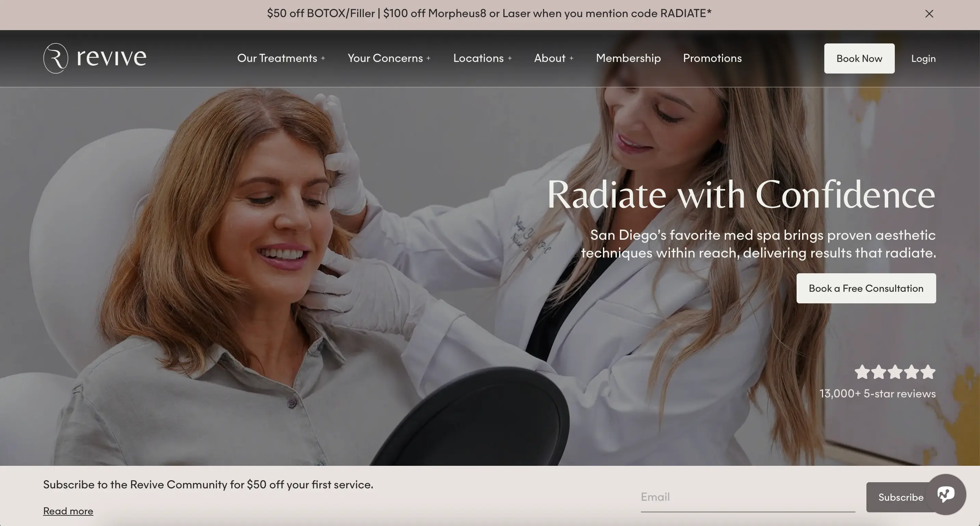Image resolution: width=980 pixels, height=526 pixels.
Task: Click the RADIATE promo banner text
Action: pos(489,14)
